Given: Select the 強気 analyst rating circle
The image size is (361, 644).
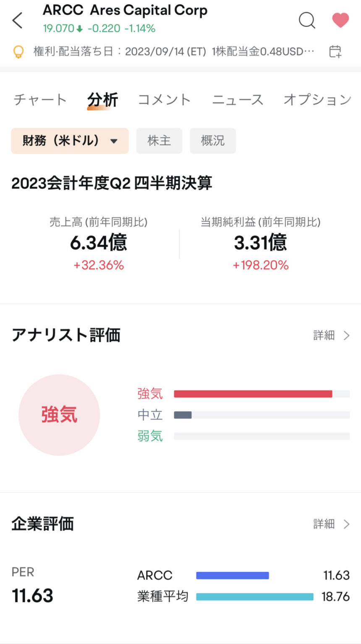Looking at the screenshot, I should 59,414.
